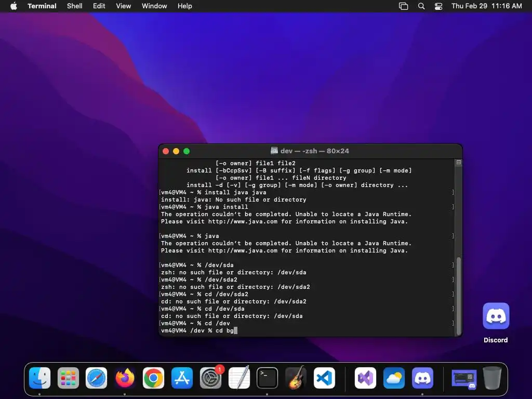
Task: Open Finder from the Dock
Action: pyautogui.click(x=39, y=378)
